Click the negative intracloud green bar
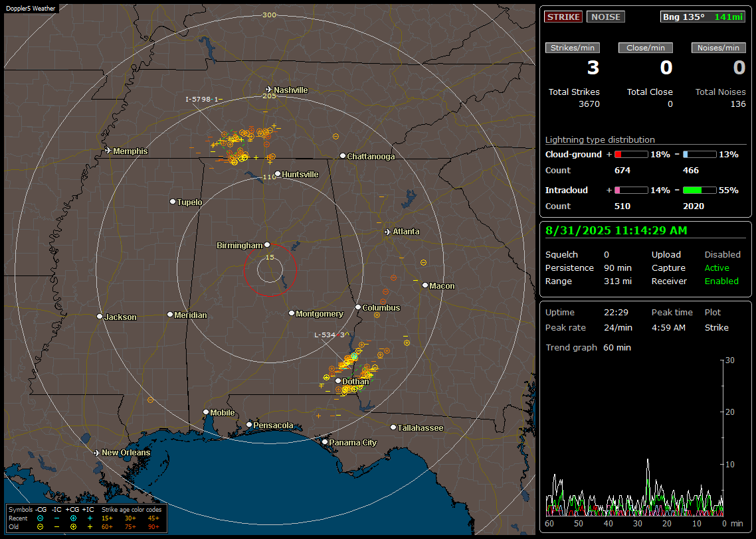This screenshot has height=539, width=756. tap(700, 191)
